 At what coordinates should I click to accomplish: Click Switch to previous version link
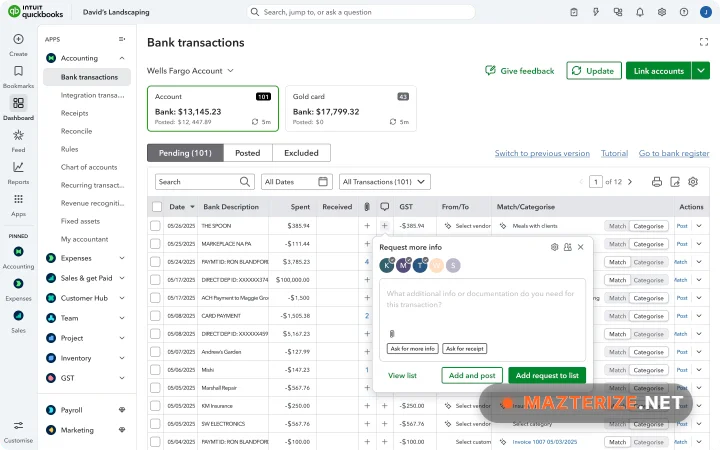tap(542, 153)
